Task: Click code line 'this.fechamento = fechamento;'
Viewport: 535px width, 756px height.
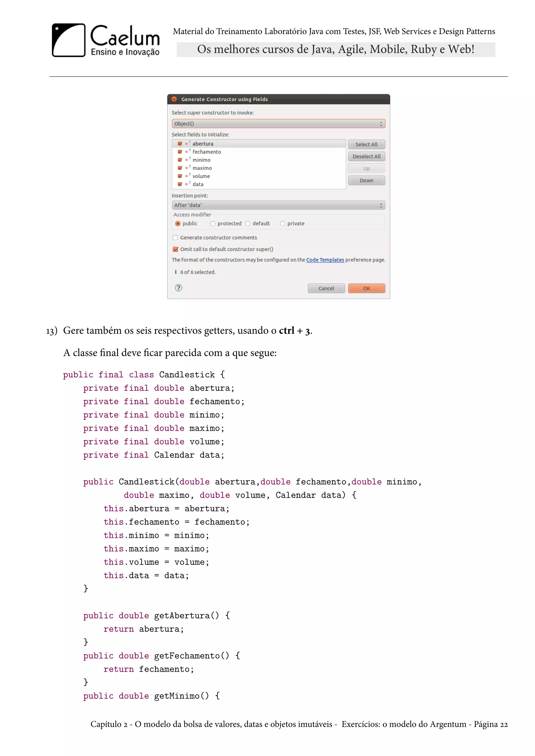Action: [177, 522]
